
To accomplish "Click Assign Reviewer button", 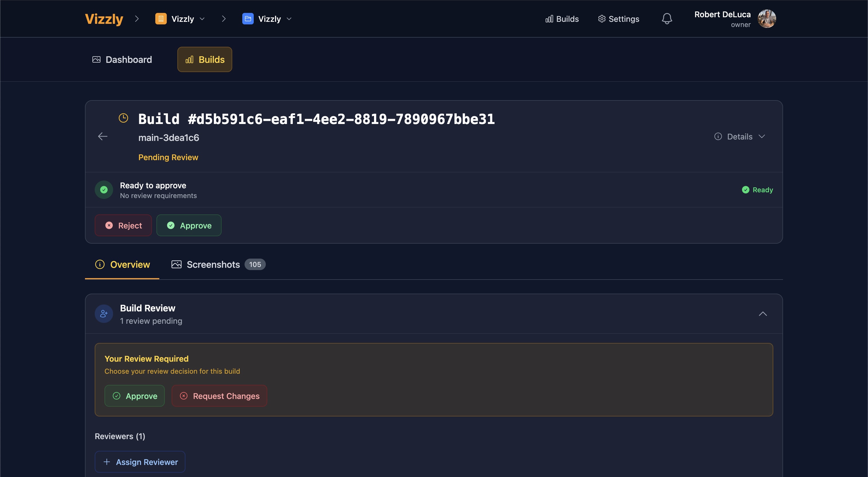I will [140, 462].
